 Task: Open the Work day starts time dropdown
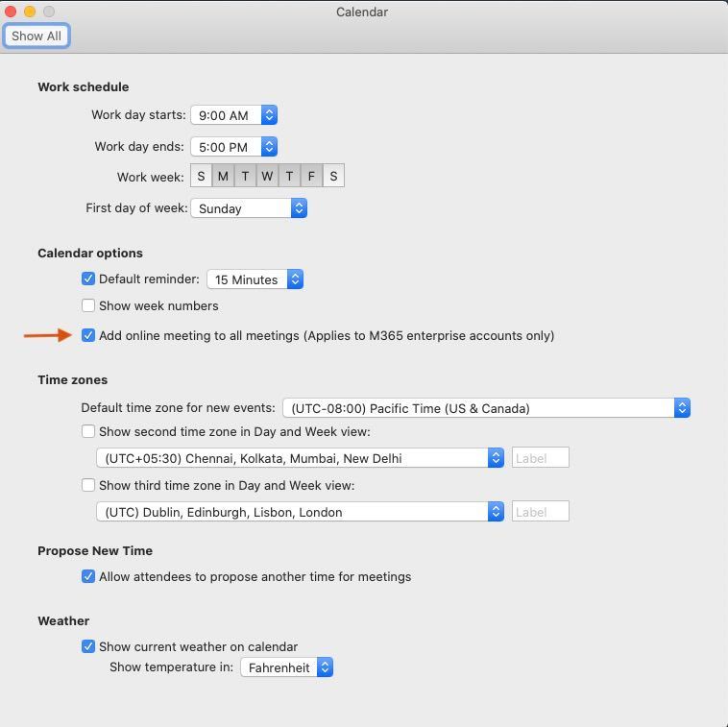click(x=234, y=115)
